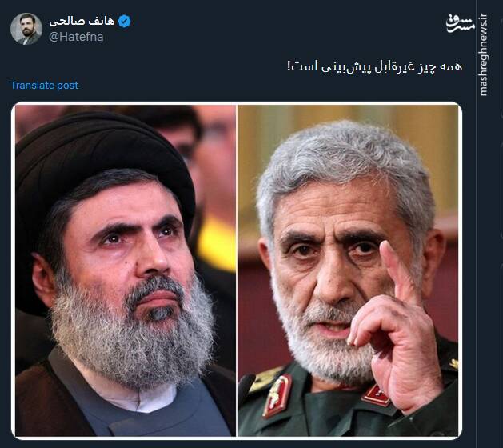Image resolution: width=503 pixels, height=448 pixels.
Task: Click the display name هاتف صالحی
Action: point(82,21)
